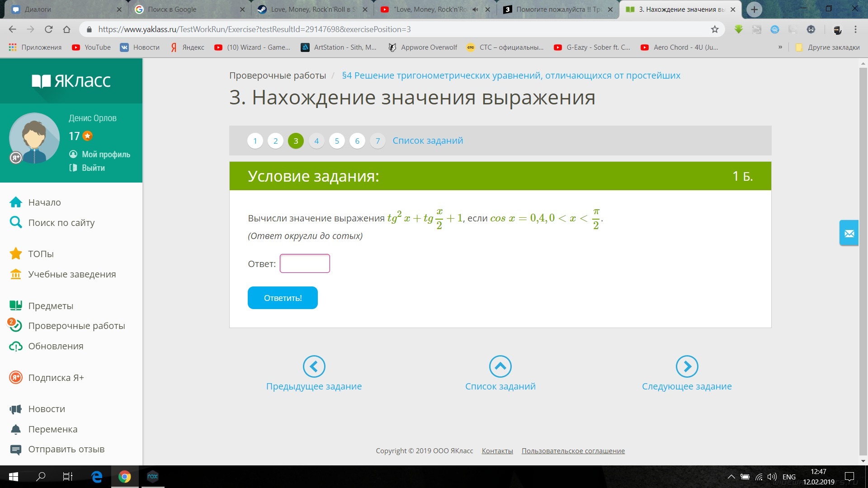The height and width of the screenshot is (488, 868).
Task: Expand bookmarks overflow chevron
Action: [x=780, y=47]
